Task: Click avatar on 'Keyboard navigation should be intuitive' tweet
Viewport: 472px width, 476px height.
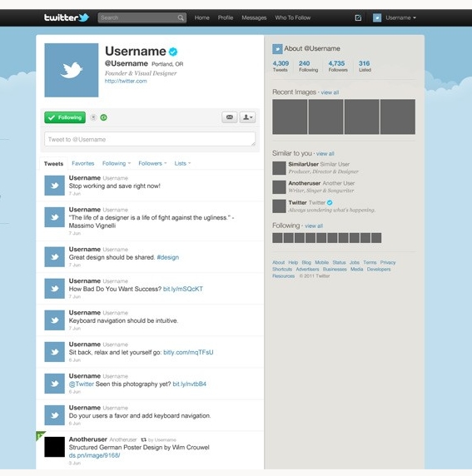Action: [55, 320]
